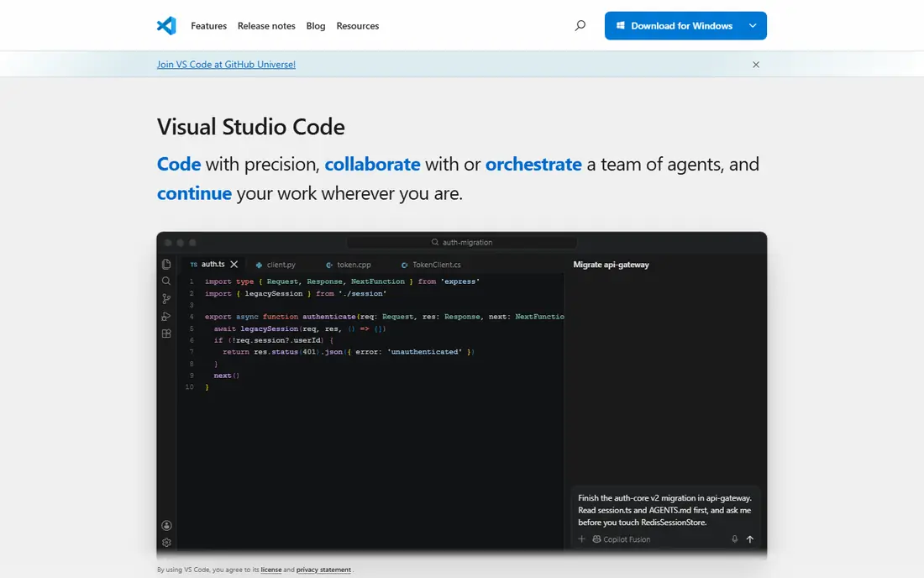The height and width of the screenshot is (578, 924).
Task: Open the Search icon in activity bar
Action: (x=166, y=281)
